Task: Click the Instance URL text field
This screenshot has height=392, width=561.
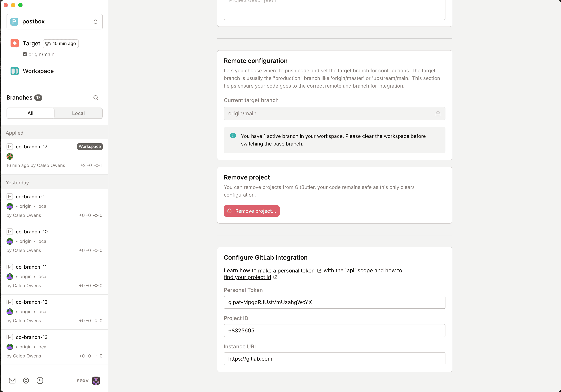Action: point(334,359)
